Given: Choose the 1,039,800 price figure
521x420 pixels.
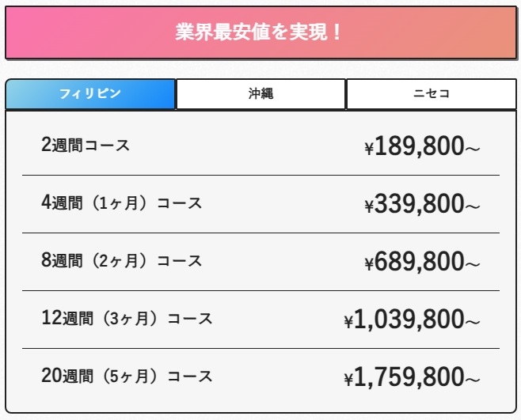Looking at the screenshot, I should click(409, 320).
